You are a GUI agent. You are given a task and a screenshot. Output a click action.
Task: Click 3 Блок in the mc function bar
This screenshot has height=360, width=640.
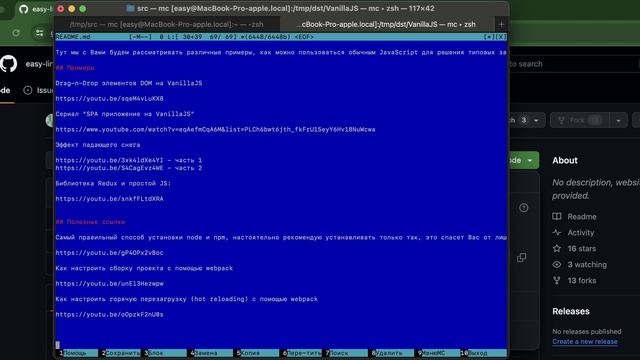[x=164, y=353]
